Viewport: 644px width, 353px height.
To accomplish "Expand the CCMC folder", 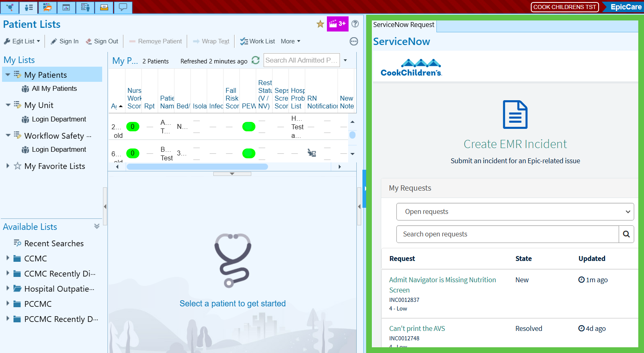I will tap(8, 258).
